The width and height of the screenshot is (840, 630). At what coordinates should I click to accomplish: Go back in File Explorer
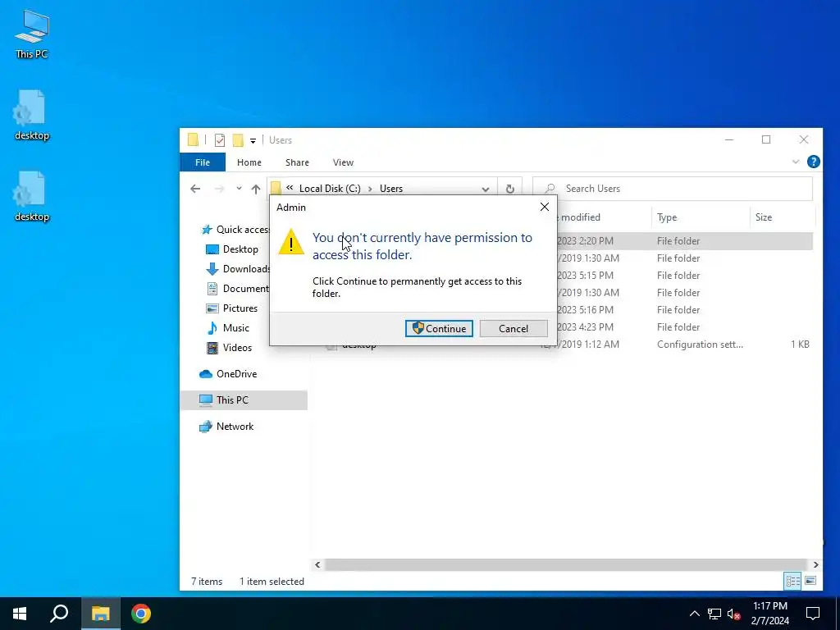click(x=195, y=189)
